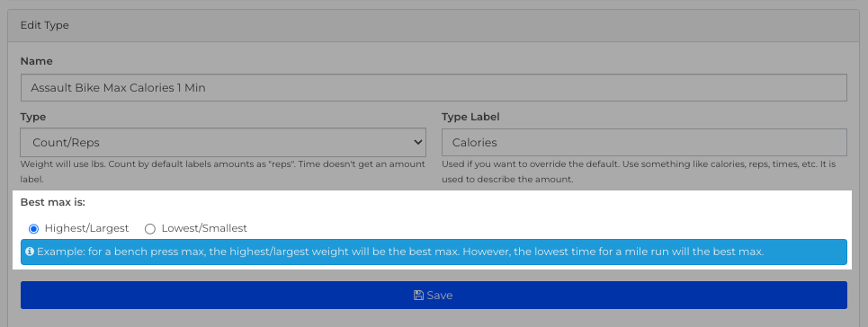Click the Type Label heading text

[x=470, y=117]
